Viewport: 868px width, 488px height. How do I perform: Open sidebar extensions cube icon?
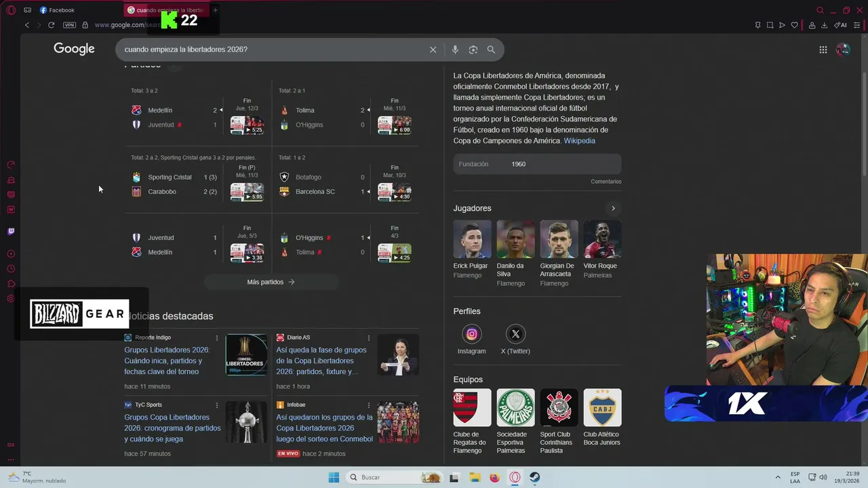pyautogui.click(x=11, y=283)
